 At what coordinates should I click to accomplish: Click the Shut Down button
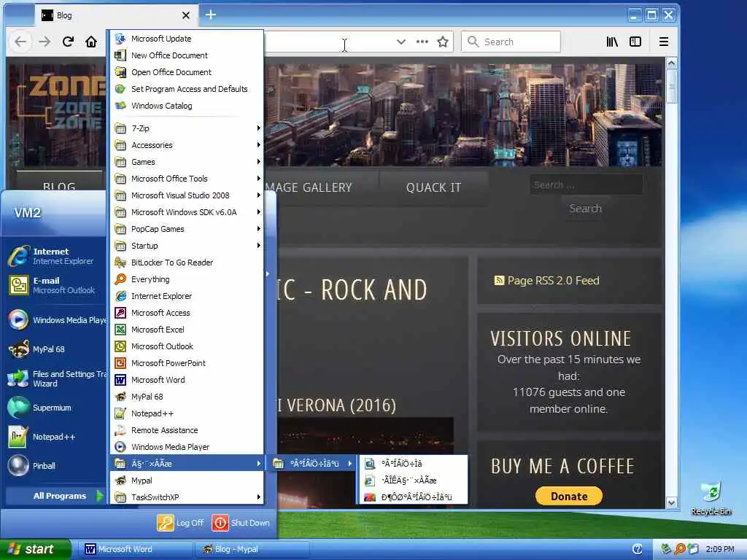click(241, 523)
